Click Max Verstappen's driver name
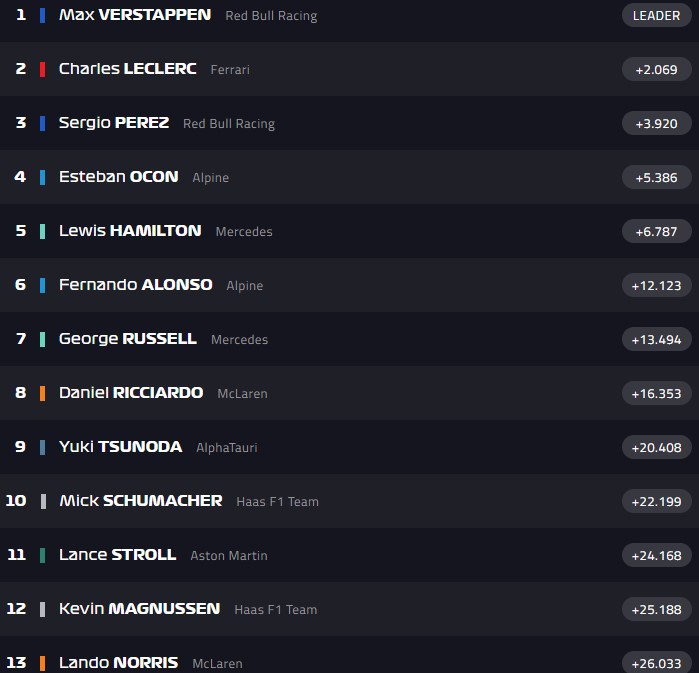This screenshot has height=673, width=699. [x=135, y=15]
